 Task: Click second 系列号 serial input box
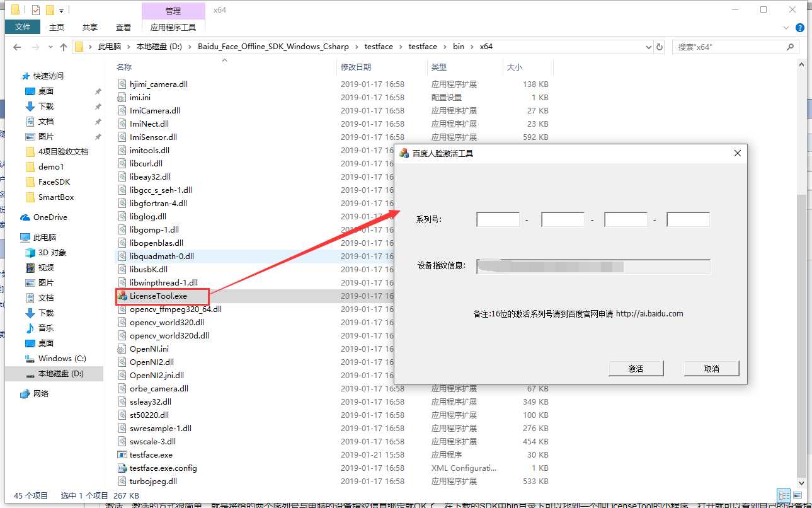click(563, 219)
